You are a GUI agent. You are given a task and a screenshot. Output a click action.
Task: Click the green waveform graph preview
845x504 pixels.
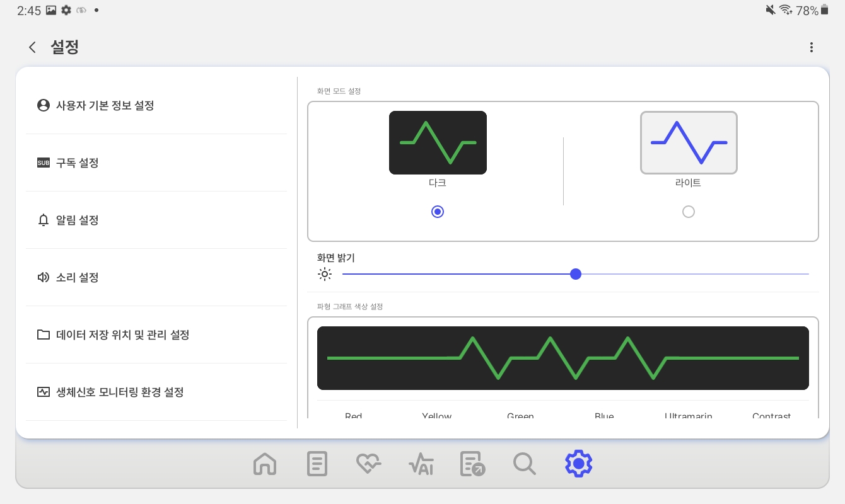(x=563, y=358)
